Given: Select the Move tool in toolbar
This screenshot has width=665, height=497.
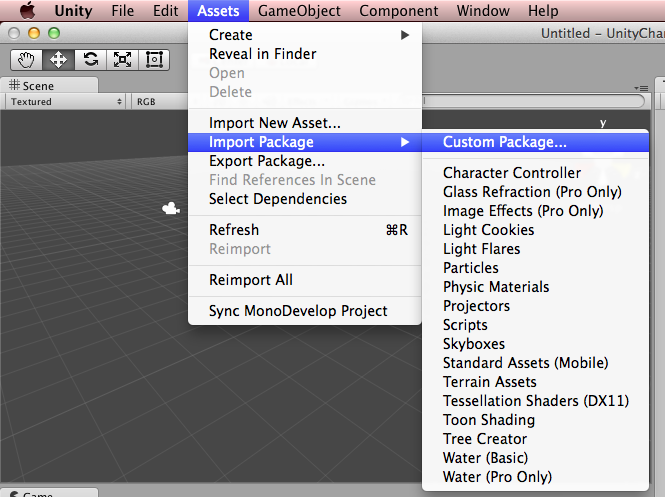Looking at the screenshot, I should click(x=58, y=60).
